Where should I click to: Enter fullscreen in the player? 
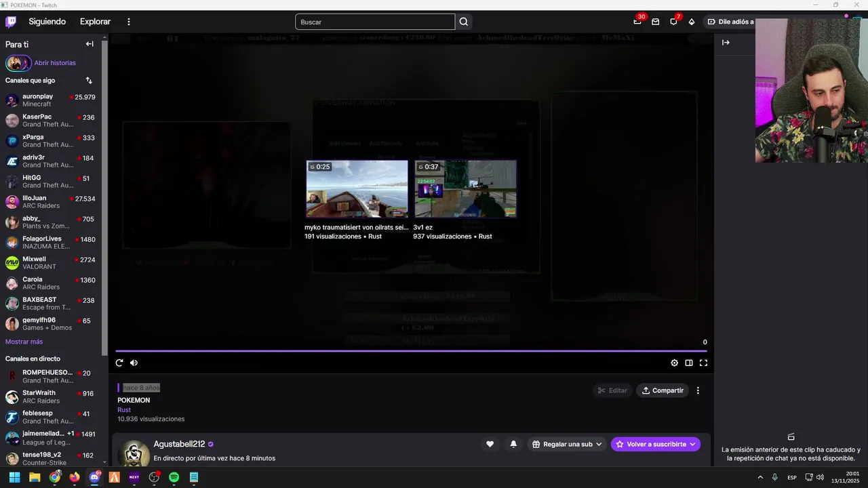[703, 363]
